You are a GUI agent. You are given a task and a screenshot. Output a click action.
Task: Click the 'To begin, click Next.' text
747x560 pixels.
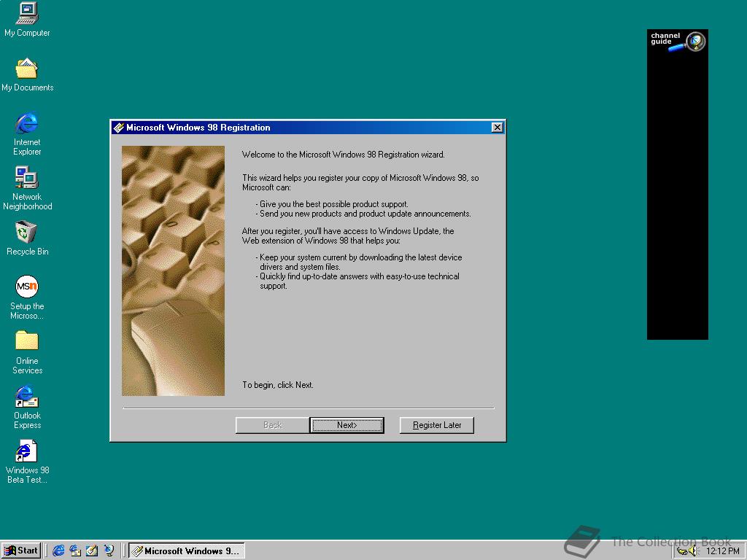278,385
